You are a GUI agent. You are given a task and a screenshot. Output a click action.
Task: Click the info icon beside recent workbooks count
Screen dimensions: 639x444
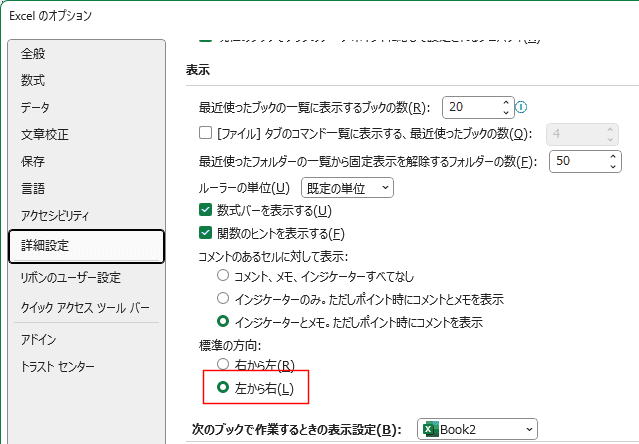(x=522, y=107)
